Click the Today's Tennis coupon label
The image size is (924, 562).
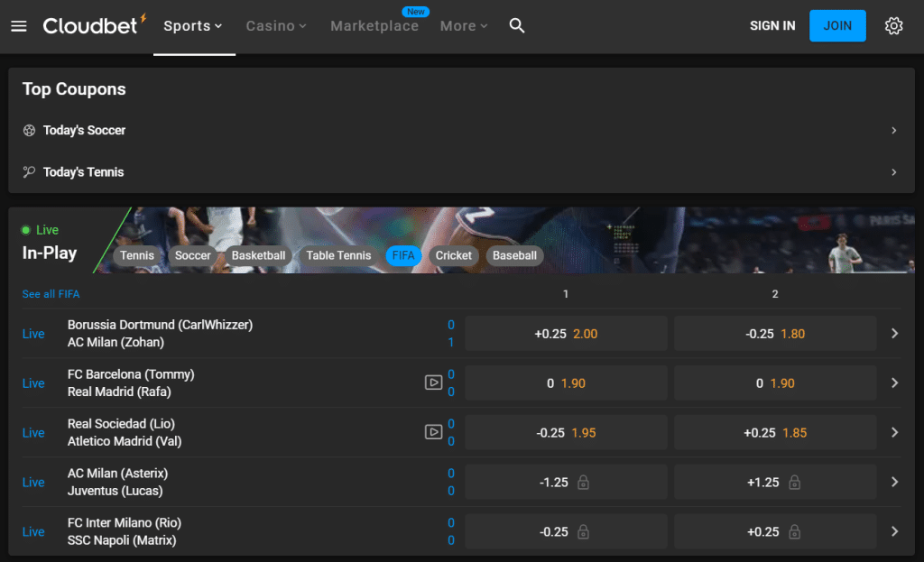[x=84, y=172]
